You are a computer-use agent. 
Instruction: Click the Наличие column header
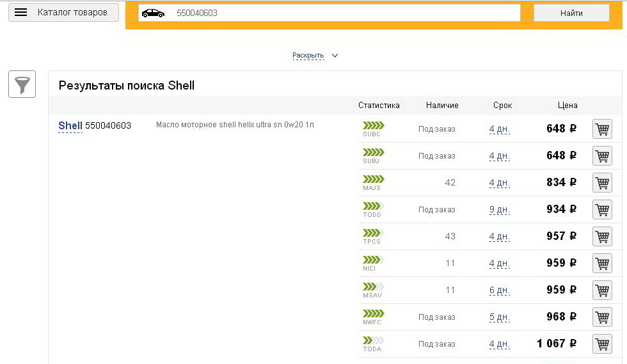click(x=442, y=105)
